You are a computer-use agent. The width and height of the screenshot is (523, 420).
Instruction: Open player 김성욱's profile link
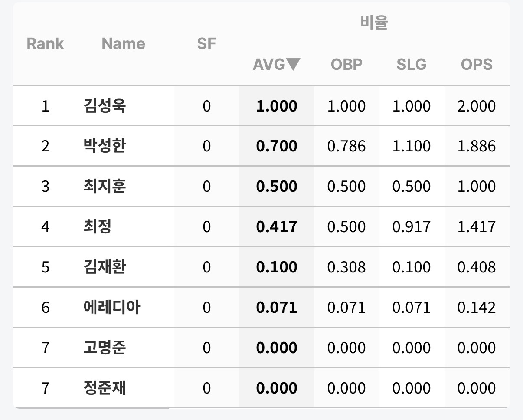click(x=105, y=106)
